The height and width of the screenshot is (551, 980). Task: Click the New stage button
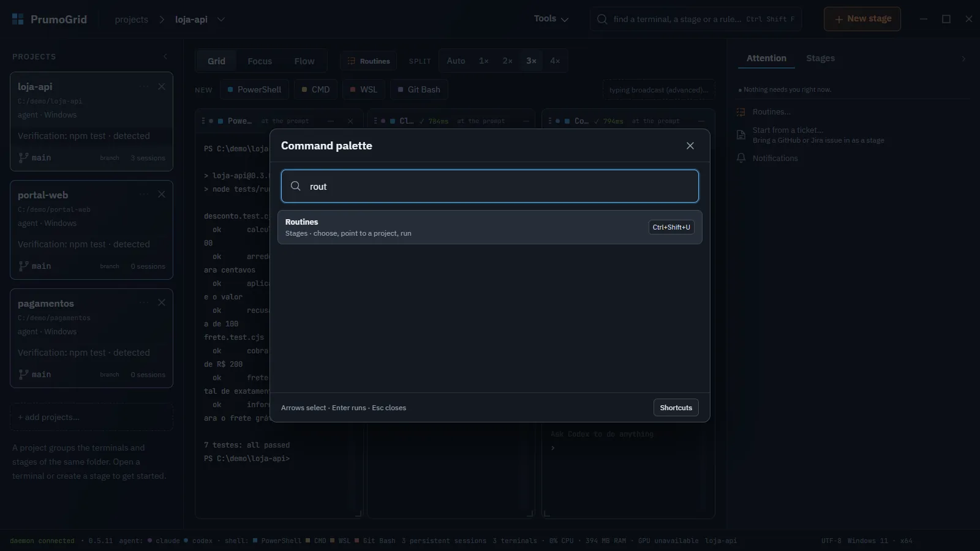click(x=862, y=19)
